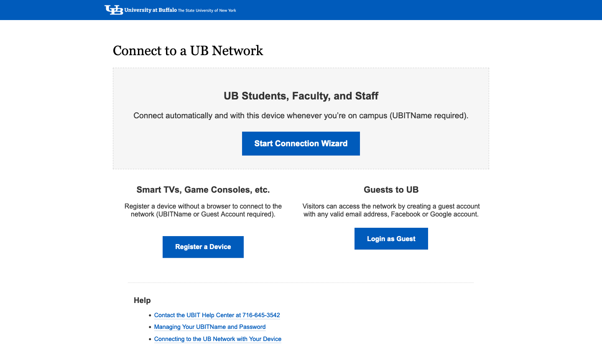Click the blue header bar background
602x364 pixels.
tap(418, 10)
